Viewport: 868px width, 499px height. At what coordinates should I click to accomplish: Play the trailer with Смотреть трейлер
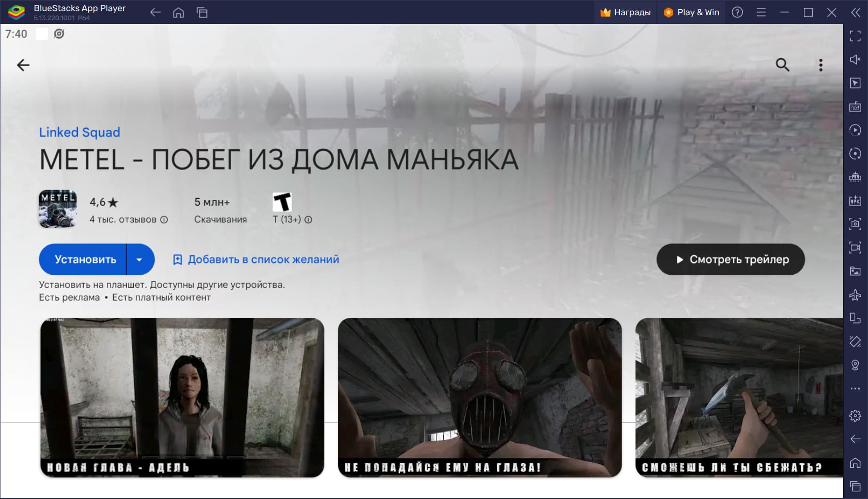coord(730,260)
